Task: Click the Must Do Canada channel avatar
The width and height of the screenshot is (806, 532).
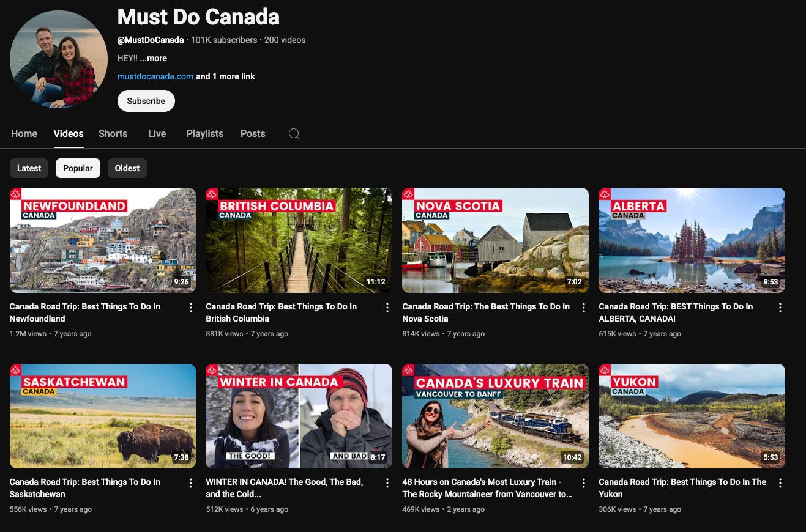Action: point(59,59)
